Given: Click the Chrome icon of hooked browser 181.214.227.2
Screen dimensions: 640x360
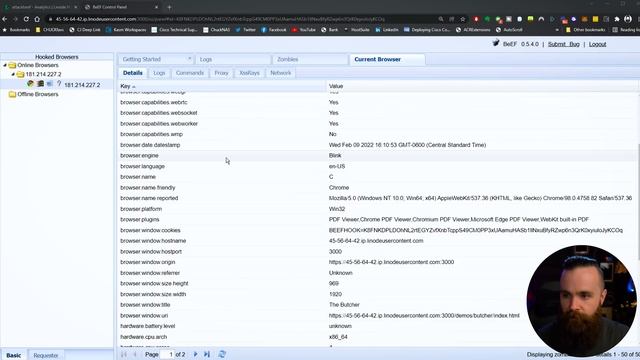Looking at the screenshot, I should pyautogui.click(x=31, y=84).
